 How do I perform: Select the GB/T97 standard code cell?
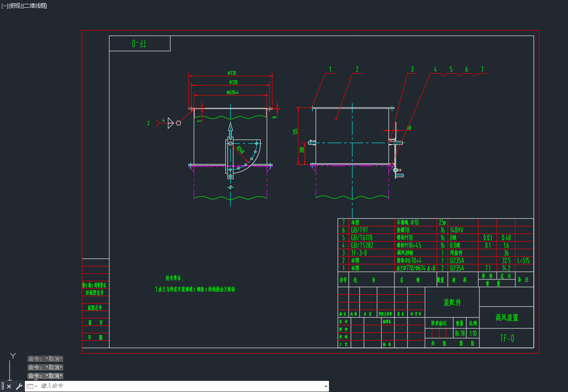[x=359, y=230]
